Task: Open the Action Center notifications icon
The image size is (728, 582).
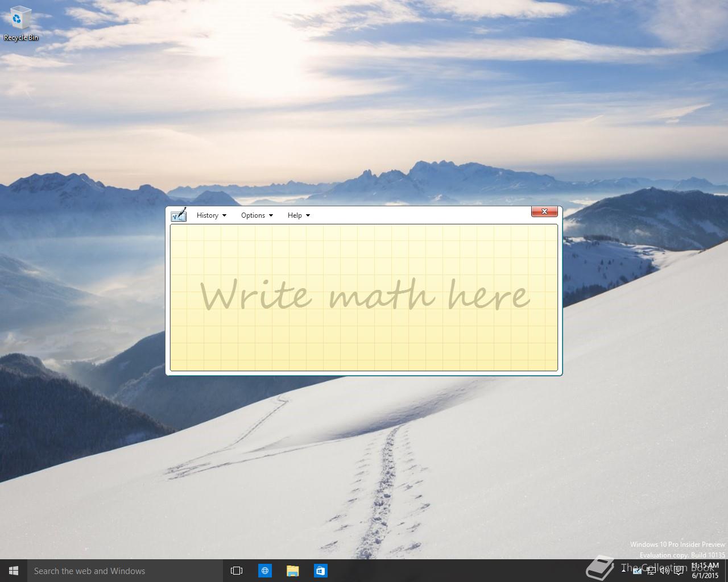Action: [679, 571]
